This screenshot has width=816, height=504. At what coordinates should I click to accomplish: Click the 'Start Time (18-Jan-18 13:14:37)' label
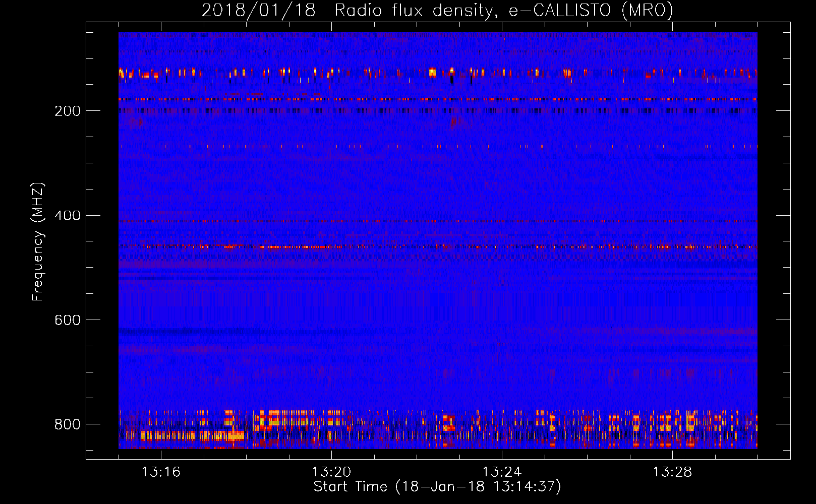tap(437, 487)
